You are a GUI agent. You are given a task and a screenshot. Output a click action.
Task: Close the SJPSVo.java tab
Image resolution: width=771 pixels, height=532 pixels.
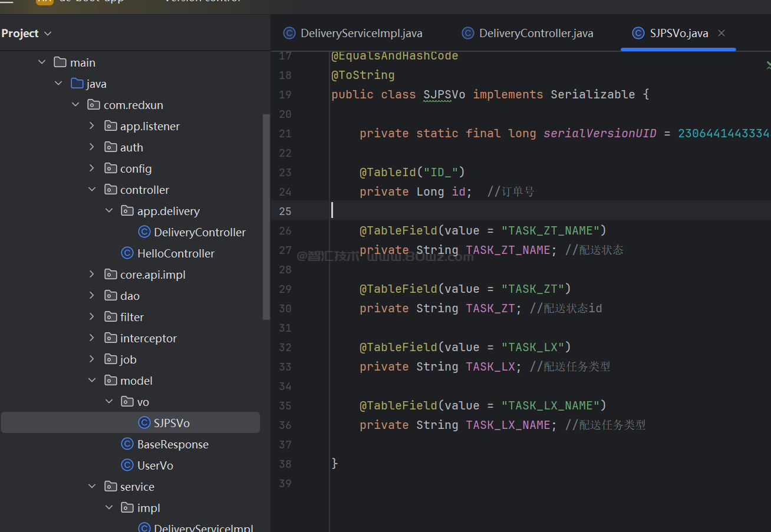[x=721, y=34]
